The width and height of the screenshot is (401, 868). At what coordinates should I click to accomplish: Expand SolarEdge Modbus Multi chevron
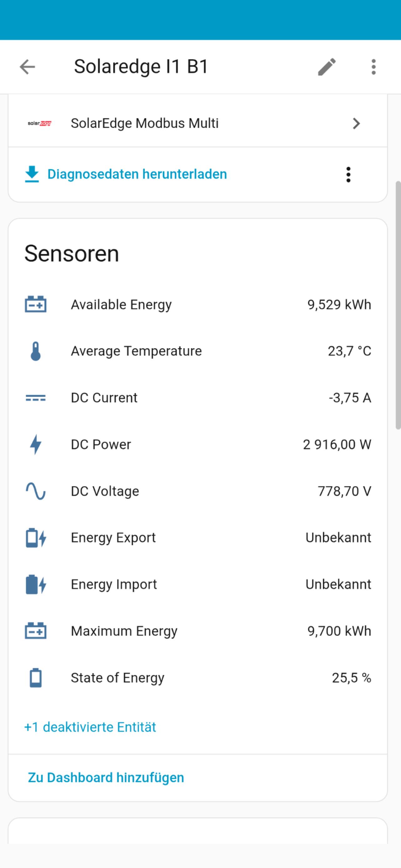click(356, 124)
